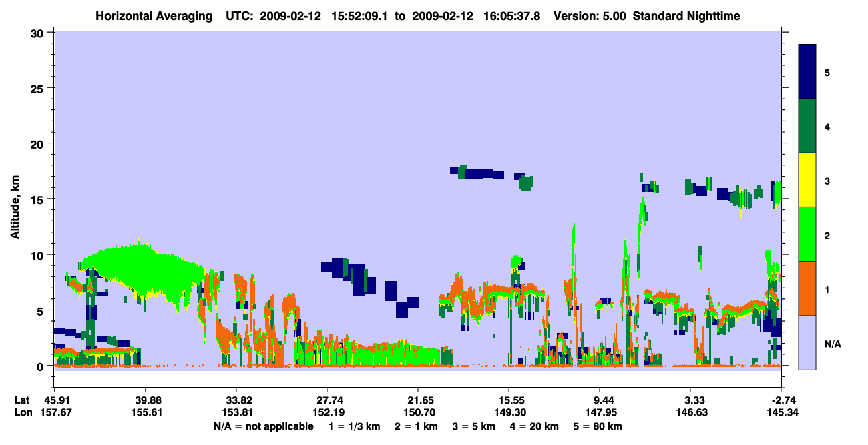Click the dark blue colorbar segment labeled 5
The width and height of the screenshot is (868, 445).
point(807,72)
